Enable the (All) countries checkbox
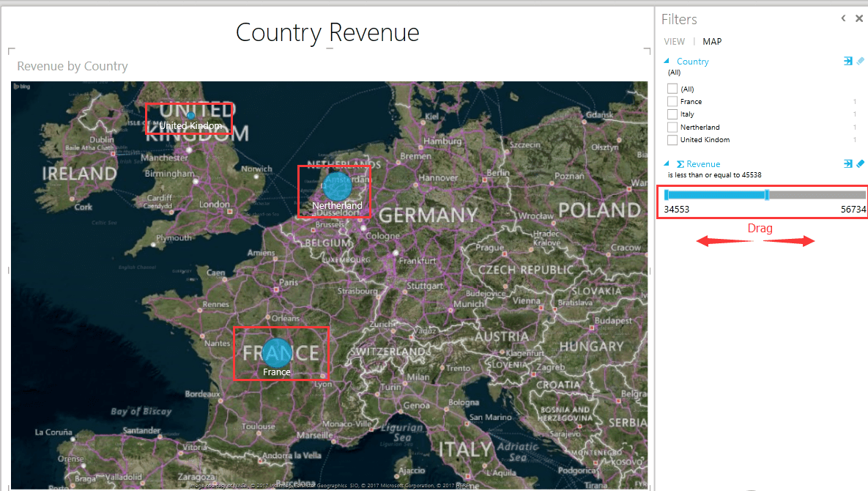The image size is (868, 491). (x=672, y=89)
